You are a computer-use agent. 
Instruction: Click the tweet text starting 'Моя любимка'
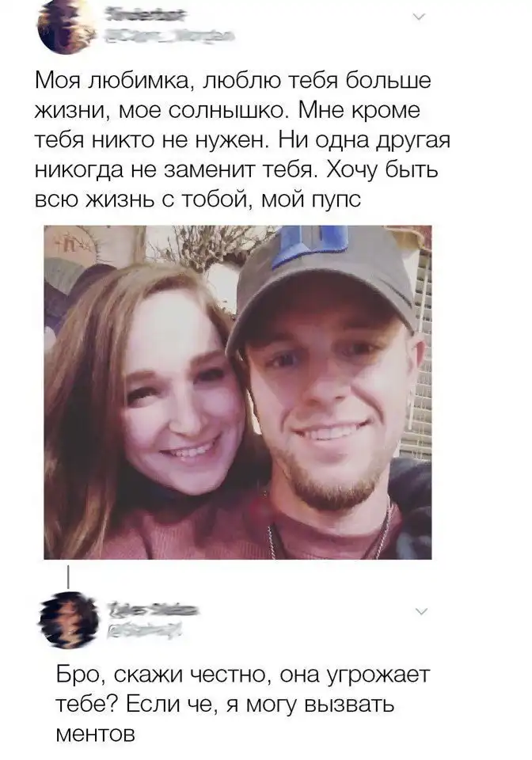[x=243, y=141]
